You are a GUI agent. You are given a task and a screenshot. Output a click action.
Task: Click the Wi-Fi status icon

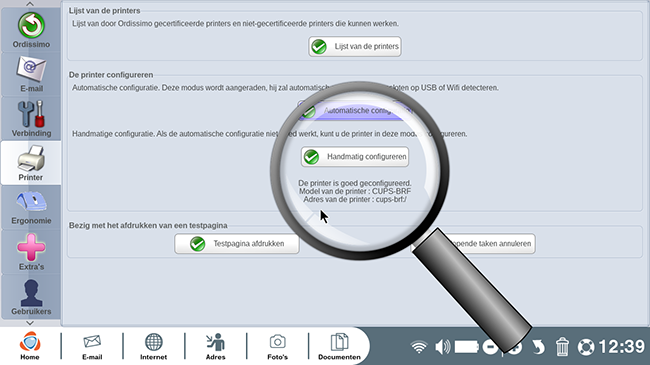[419, 347]
